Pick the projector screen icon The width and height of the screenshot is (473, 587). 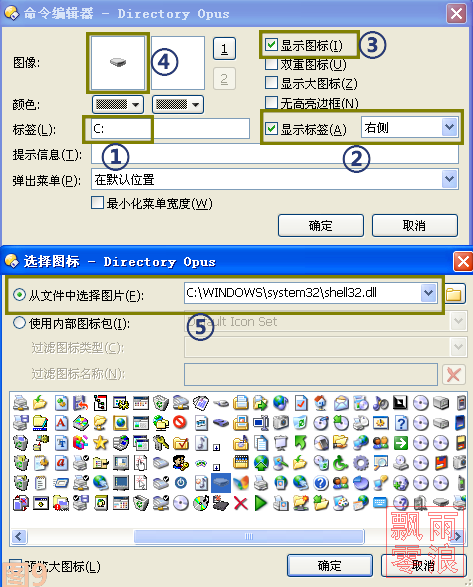[x=281, y=443]
